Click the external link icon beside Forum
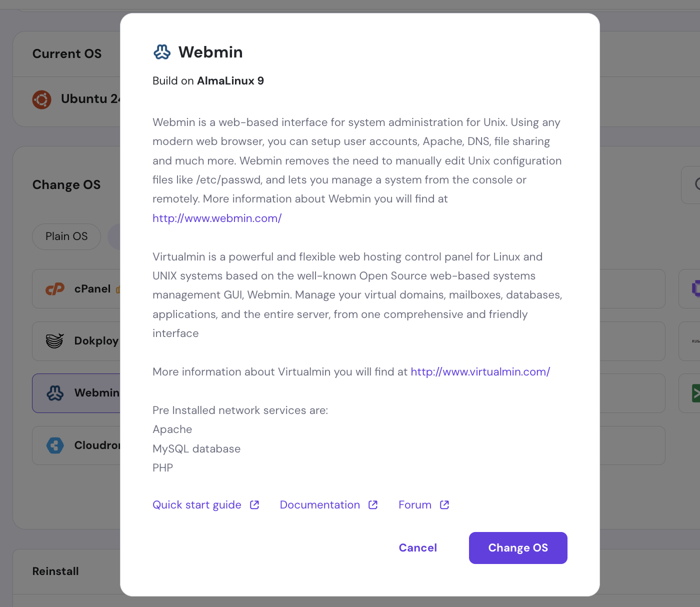 [x=444, y=504]
